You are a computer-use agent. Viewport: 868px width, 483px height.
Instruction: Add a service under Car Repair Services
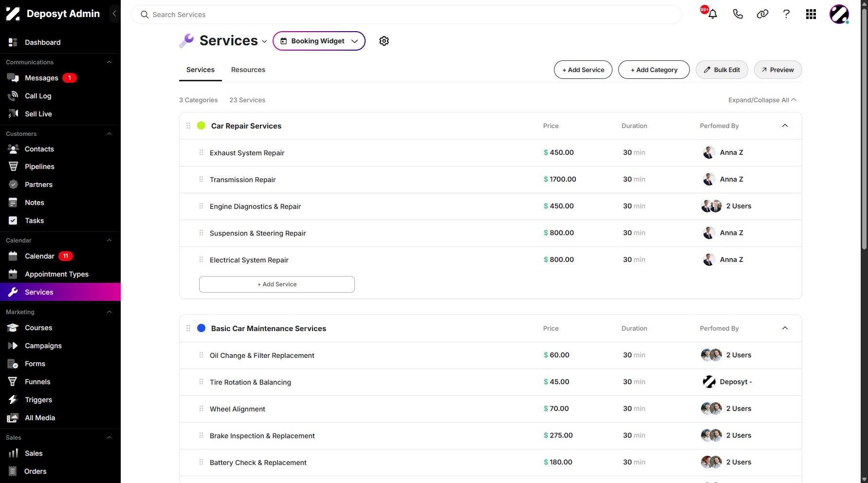tap(277, 284)
